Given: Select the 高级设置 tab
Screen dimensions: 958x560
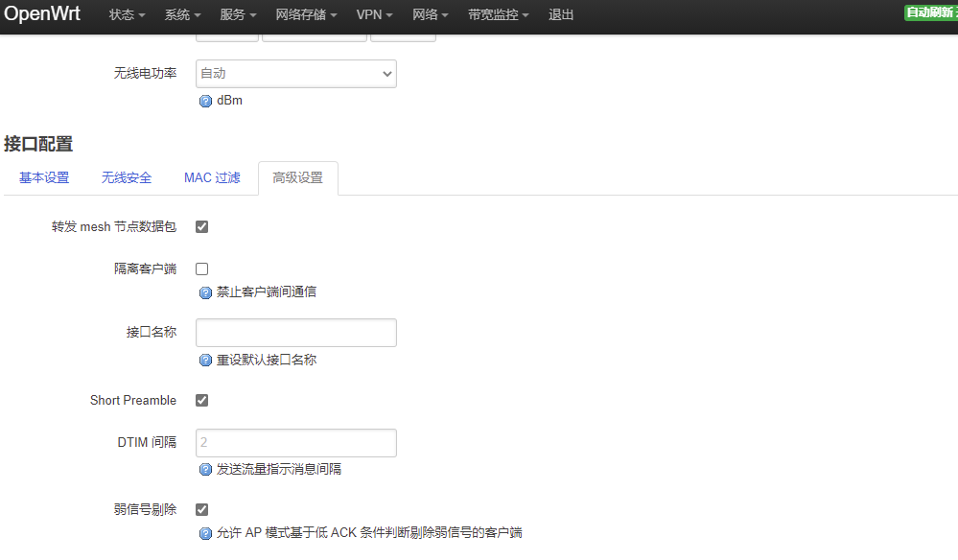Looking at the screenshot, I should coord(298,177).
